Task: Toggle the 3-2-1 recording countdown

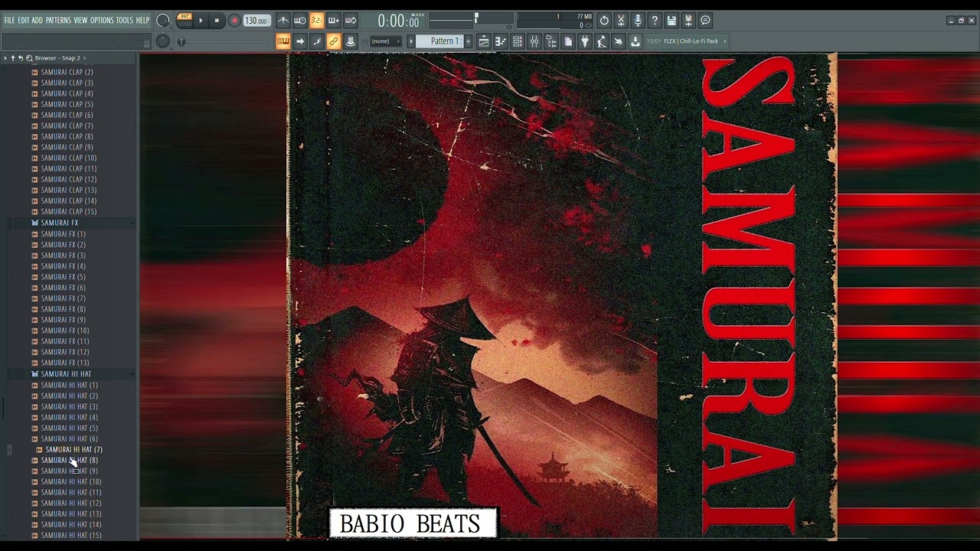Action: tap(317, 21)
